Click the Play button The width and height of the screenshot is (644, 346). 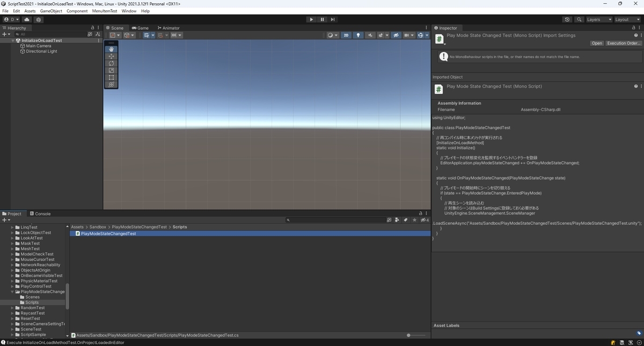click(311, 19)
